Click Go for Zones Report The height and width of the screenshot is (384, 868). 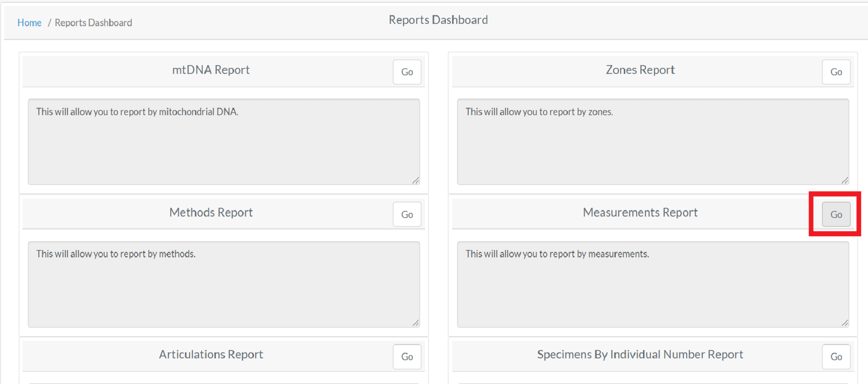[836, 72]
